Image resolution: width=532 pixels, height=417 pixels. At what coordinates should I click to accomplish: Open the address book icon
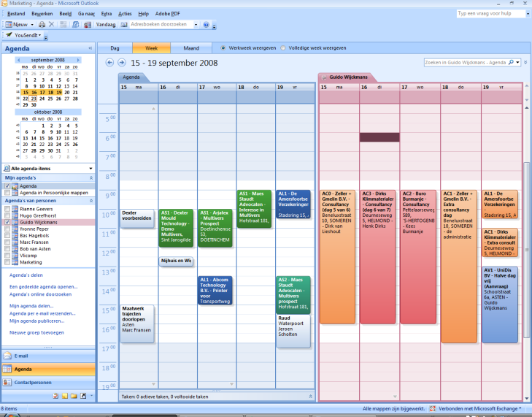click(124, 24)
